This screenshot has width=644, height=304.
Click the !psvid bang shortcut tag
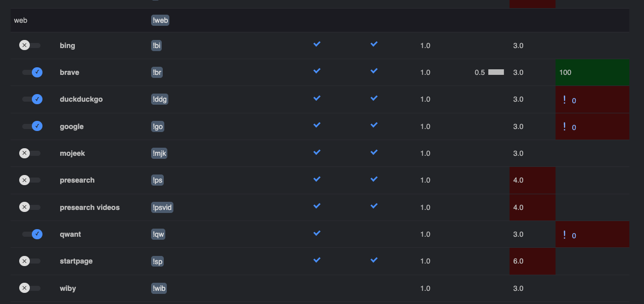pyautogui.click(x=162, y=207)
